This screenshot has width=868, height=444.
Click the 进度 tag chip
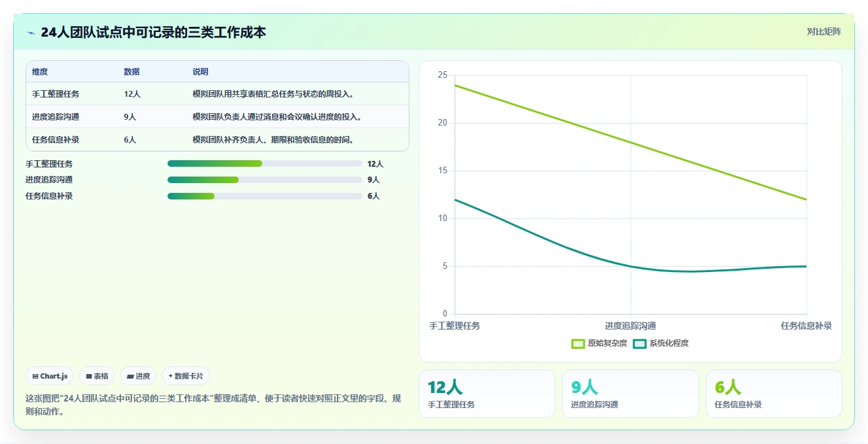tap(138, 376)
